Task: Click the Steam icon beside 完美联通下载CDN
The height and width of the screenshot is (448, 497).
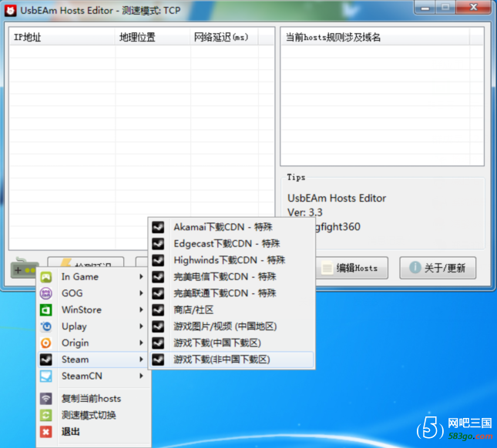Action: click(158, 293)
